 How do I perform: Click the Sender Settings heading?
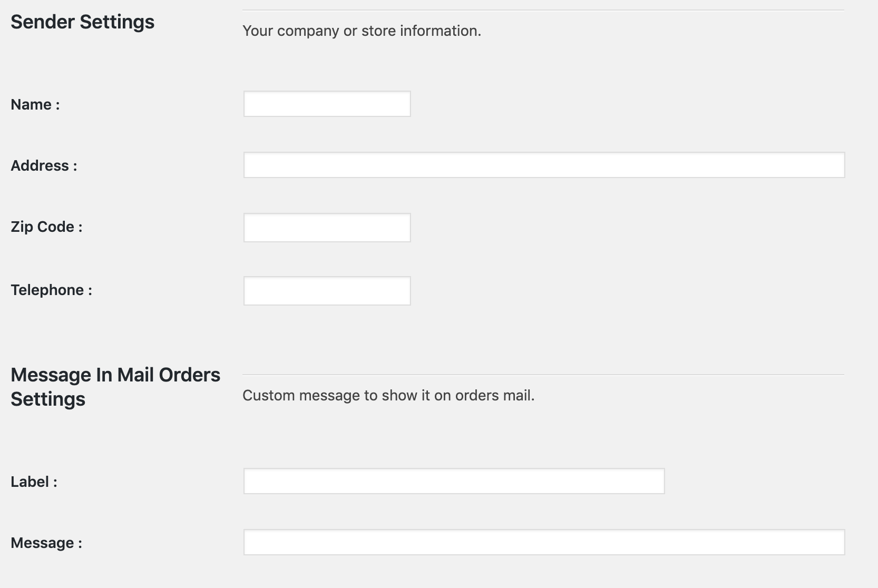point(83,22)
